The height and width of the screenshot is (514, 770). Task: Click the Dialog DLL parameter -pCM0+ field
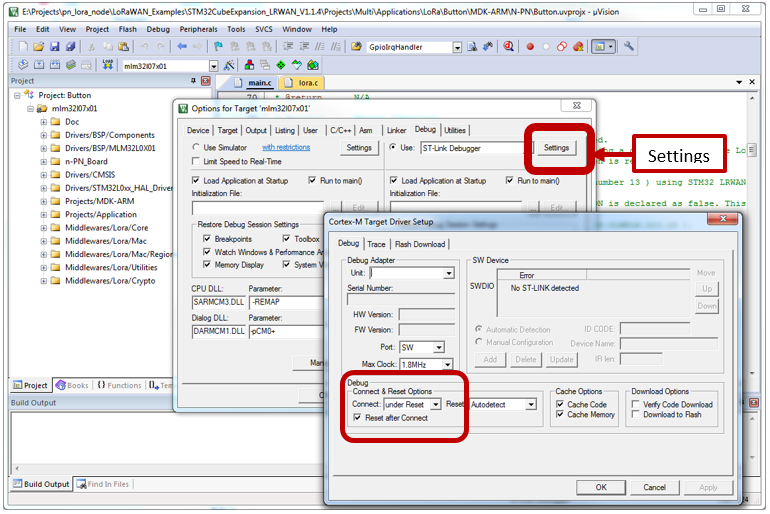coord(285,331)
